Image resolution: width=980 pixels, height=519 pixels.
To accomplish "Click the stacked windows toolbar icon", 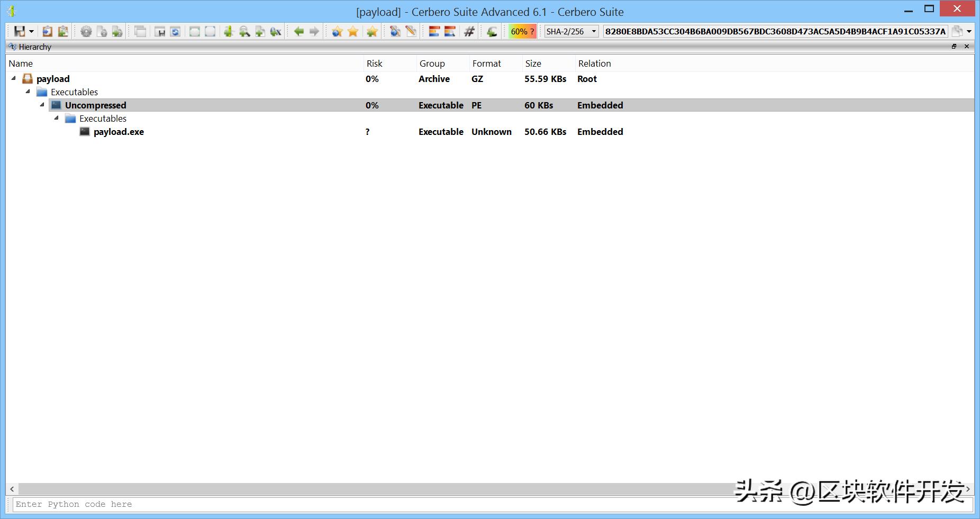I will point(140,32).
